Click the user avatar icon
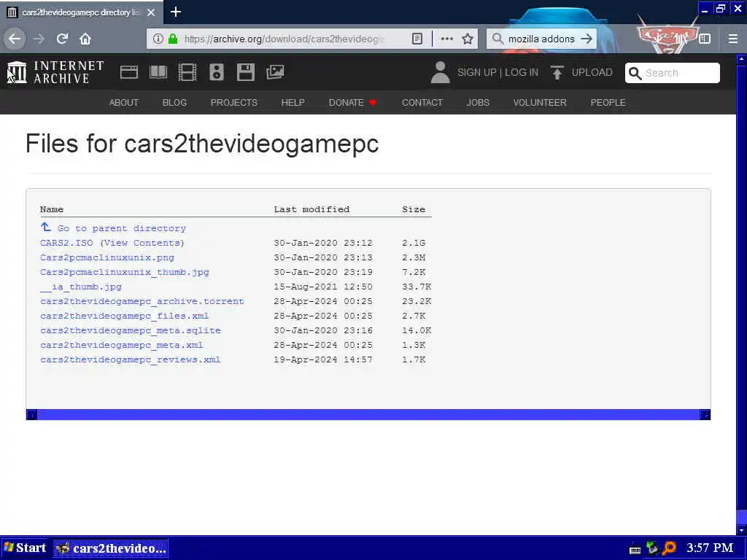The width and height of the screenshot is (747, 560). (x=440, y=72)
